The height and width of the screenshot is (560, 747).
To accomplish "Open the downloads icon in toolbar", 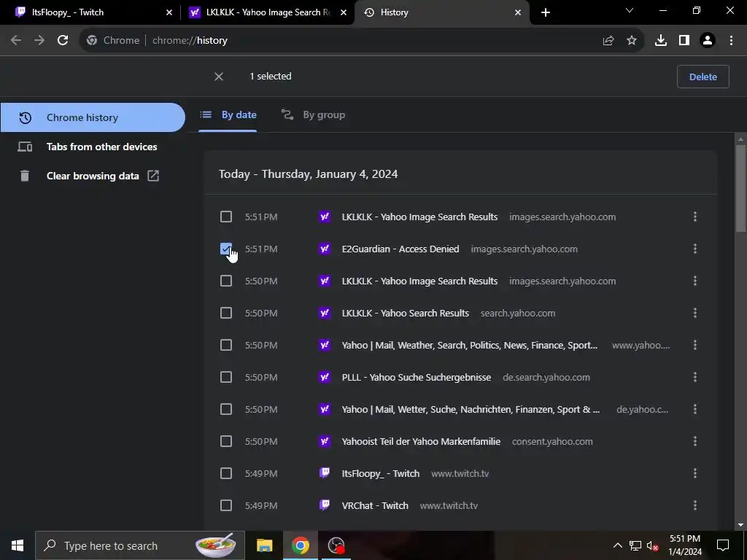I will [661, 41].
